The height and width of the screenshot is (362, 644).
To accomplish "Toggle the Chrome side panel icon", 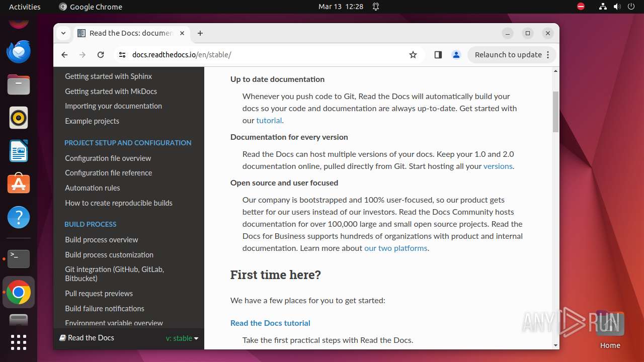I will 438,55.
